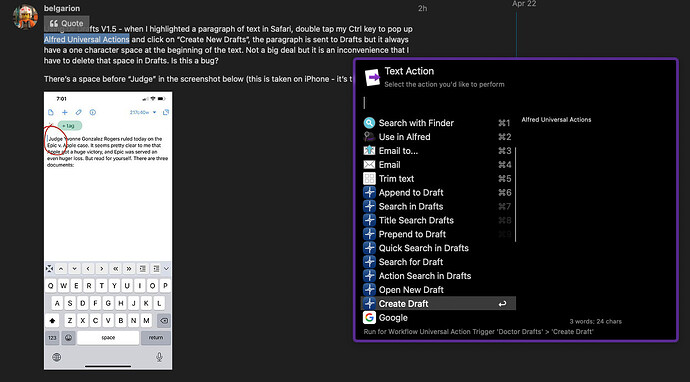Click the Trim text grid icon
Image resolution: width=690 pixels, height=382 pixels.
tap(369, 179)
